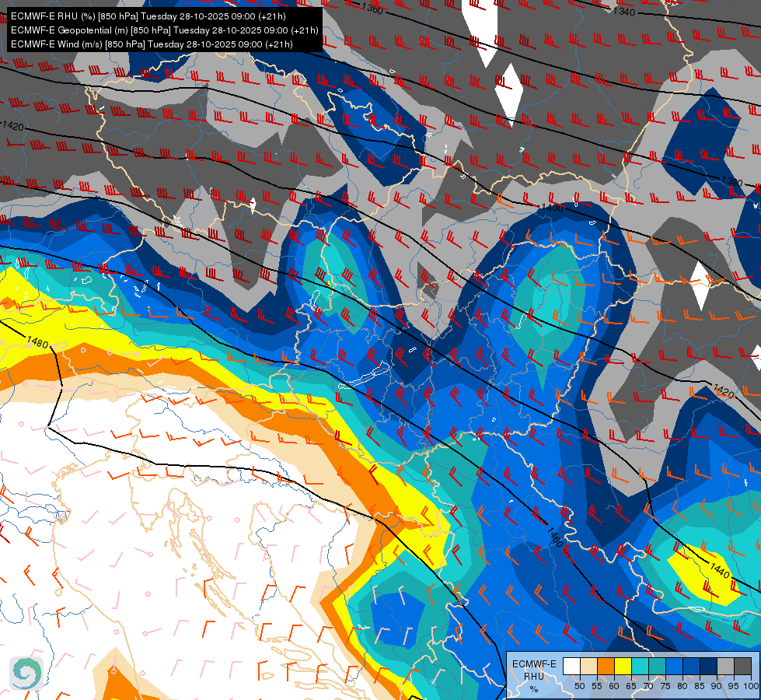The image size is (761, 700).
Task: Click the orange legend swatch for 55-60
Action: tap(606, 666)
